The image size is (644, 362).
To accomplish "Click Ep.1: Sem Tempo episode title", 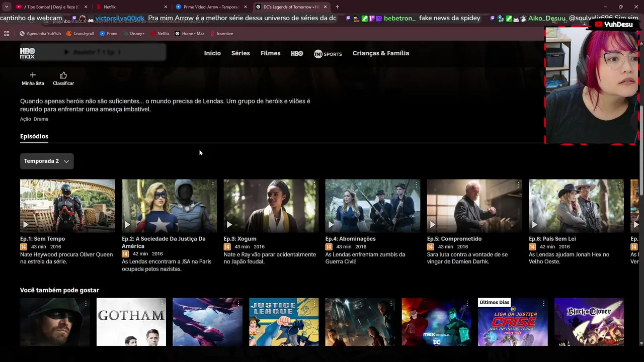I will (x=42, y=239).
